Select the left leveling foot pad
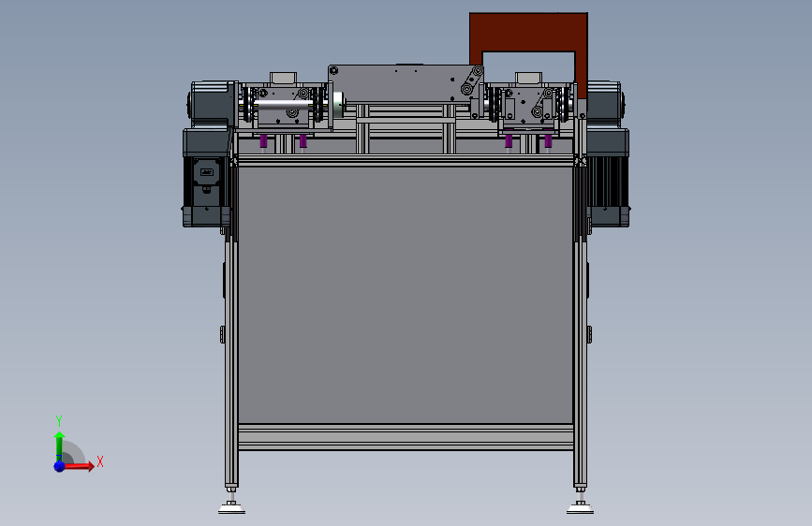Screen dimensions: 812x526 231,508
